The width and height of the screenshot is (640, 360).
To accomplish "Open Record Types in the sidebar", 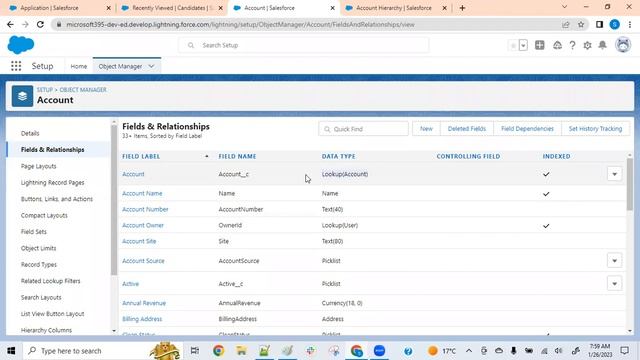I will point(39,264).
